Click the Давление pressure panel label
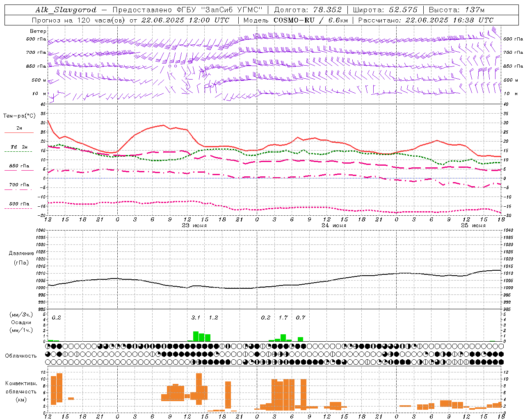This screenshot has height=420, width=525. [x=21, y=253]
